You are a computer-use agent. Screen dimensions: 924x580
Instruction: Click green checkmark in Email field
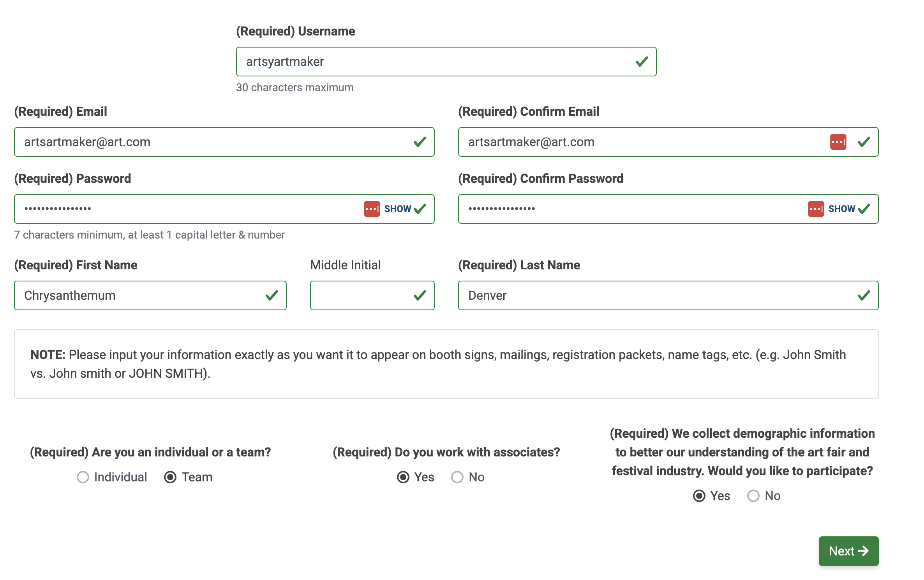[420, 142]
